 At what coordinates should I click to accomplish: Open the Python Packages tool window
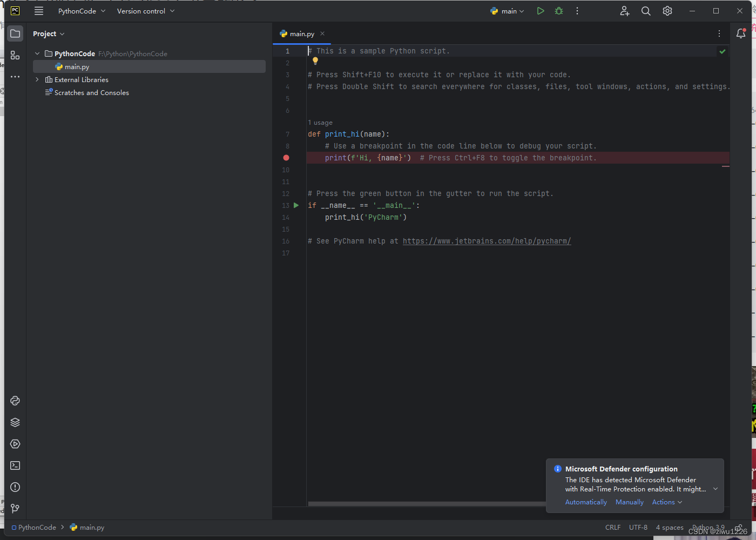(x=15, y=401)
